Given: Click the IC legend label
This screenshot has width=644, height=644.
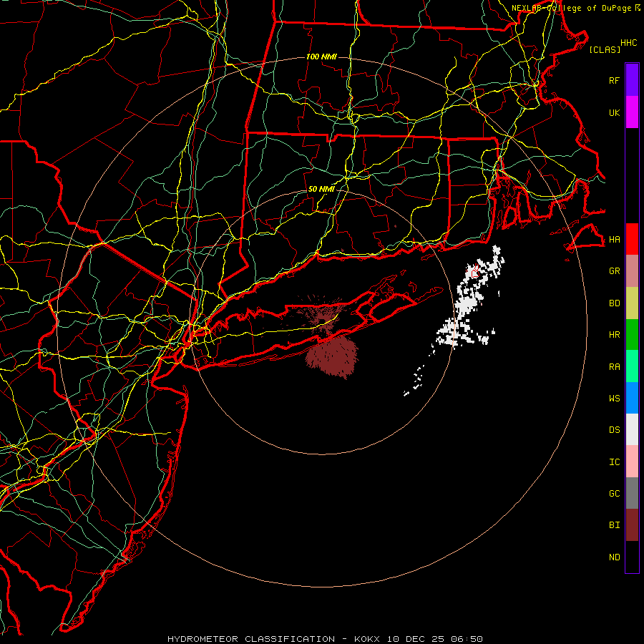Looking at the screenshot, I should [x=614, y=462].
